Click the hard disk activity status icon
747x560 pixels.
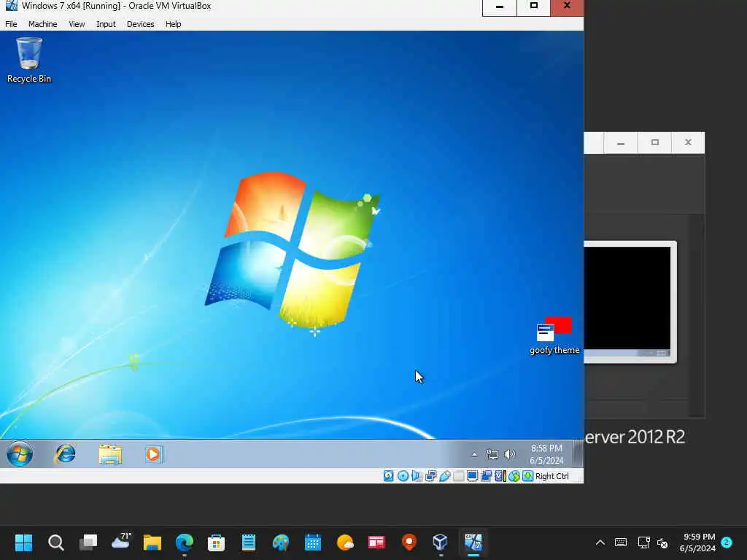[x=389, y=475]
